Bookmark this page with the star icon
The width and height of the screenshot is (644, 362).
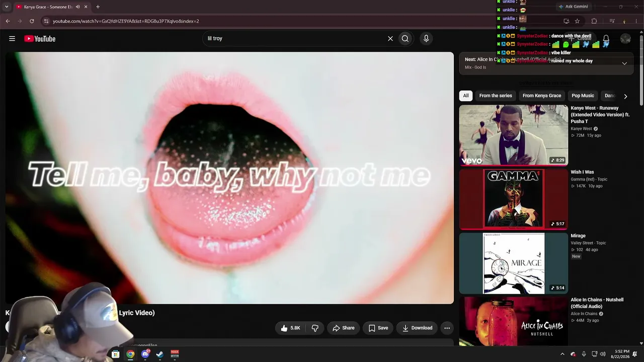pos(577,21)
